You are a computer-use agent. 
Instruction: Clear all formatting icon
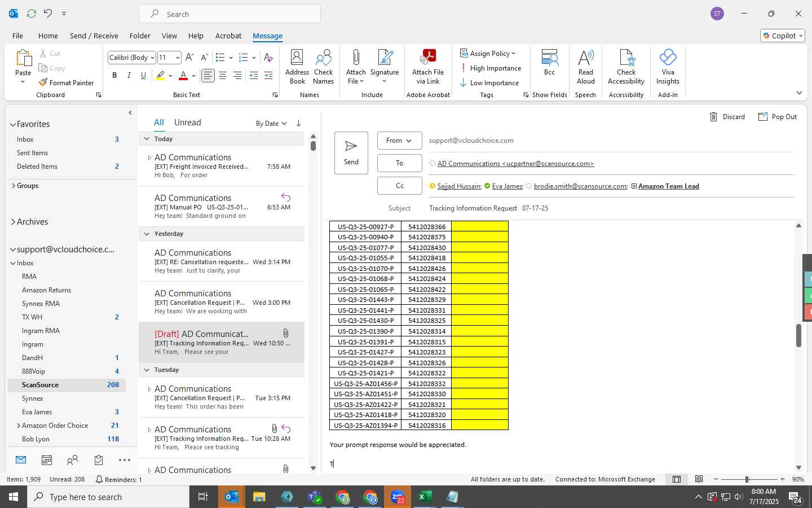(x=268, y=58)
